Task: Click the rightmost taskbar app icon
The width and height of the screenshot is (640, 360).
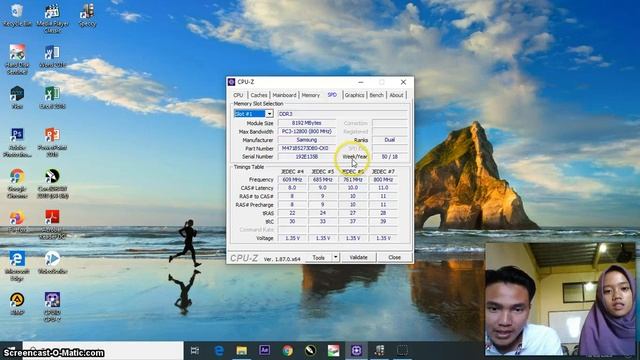Action: [x=402, y=350]
